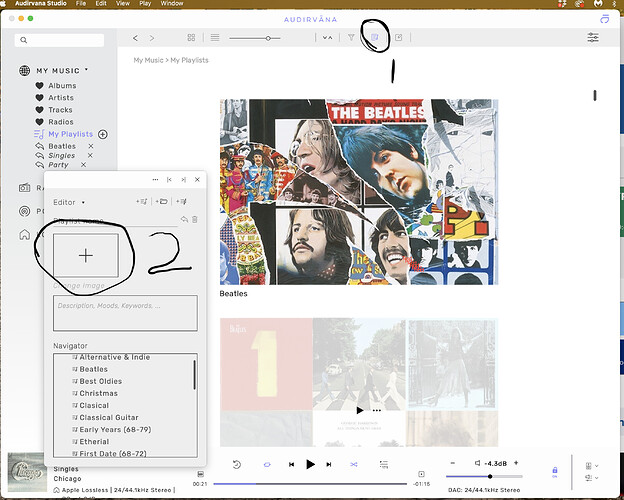Move editor panel to left edge

[169, 180]
